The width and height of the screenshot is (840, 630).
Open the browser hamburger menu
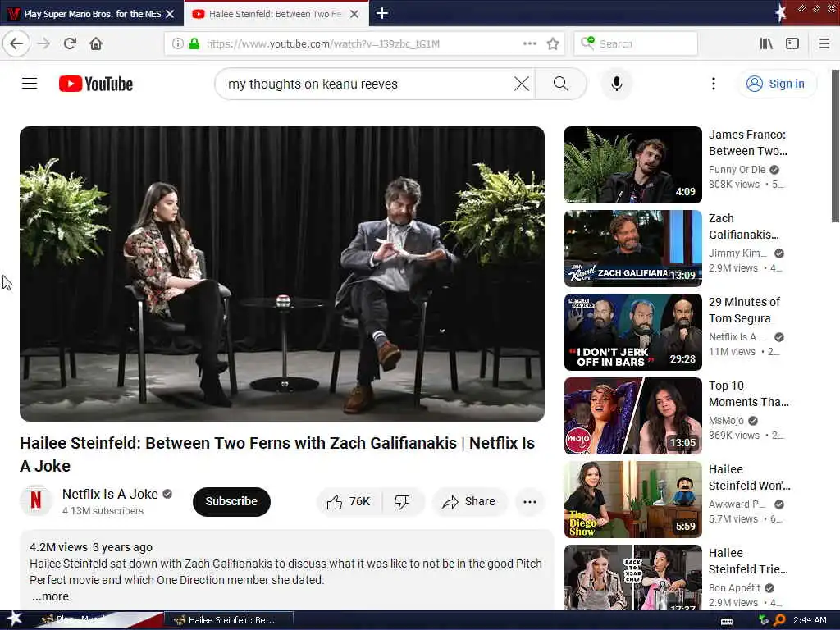pyautogui.click(x=824, y=44)
